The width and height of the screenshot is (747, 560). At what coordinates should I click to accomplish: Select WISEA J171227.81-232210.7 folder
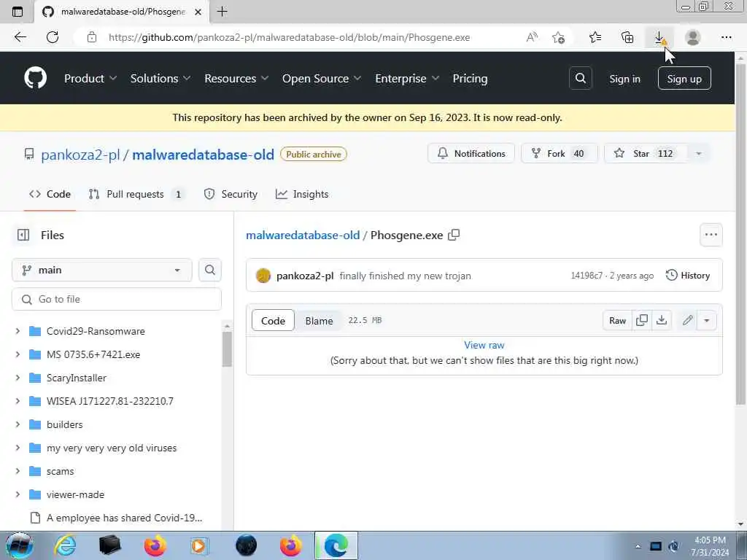tap(110, 401)
